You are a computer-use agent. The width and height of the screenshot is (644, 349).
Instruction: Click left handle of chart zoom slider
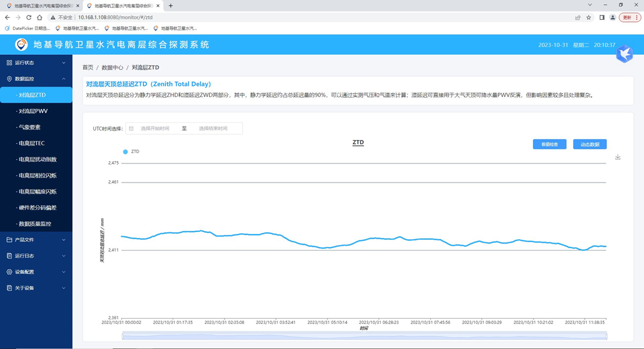(x=122, y=336)
